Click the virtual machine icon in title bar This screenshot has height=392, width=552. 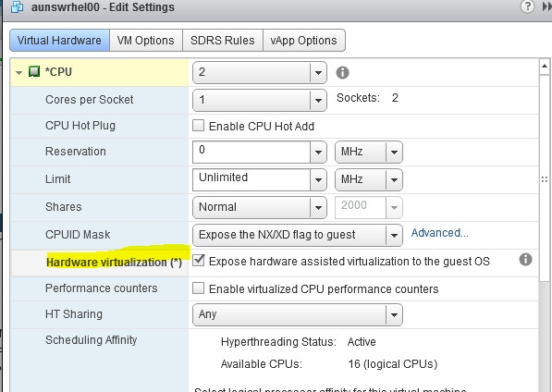17,7
